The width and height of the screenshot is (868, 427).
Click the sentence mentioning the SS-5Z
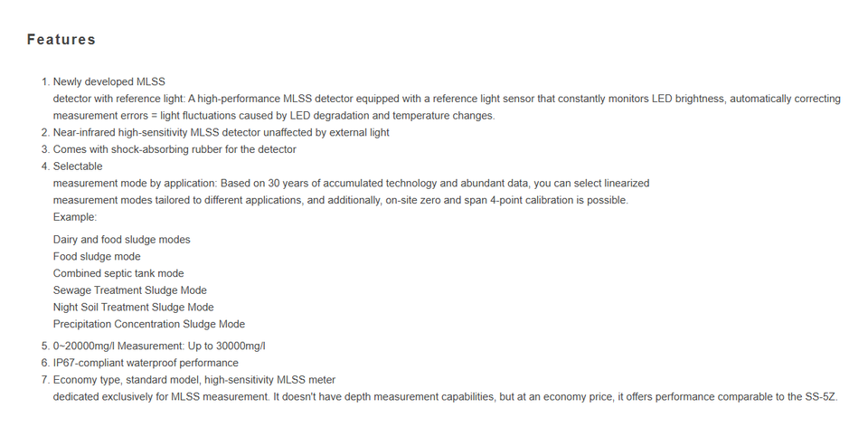[446, 397]
